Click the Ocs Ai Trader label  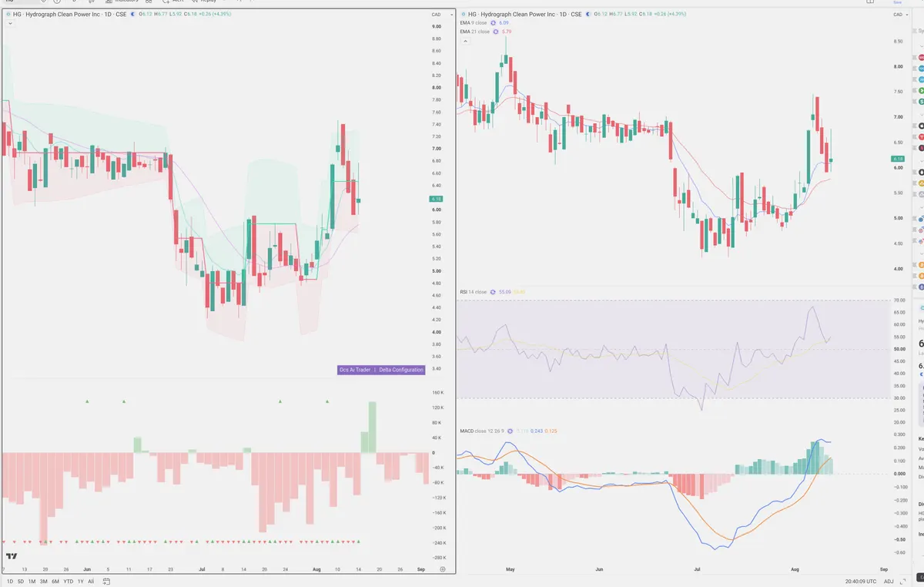(356, 370)
